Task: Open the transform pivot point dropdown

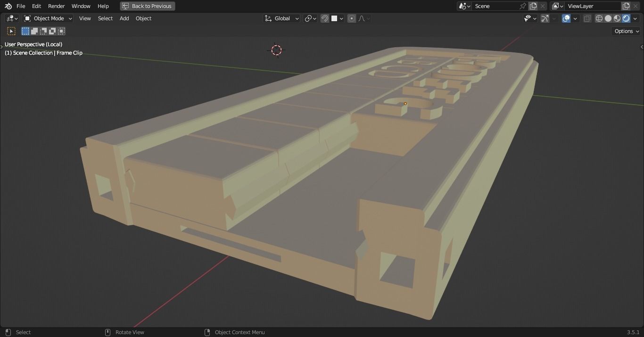Action: (310, 18)
